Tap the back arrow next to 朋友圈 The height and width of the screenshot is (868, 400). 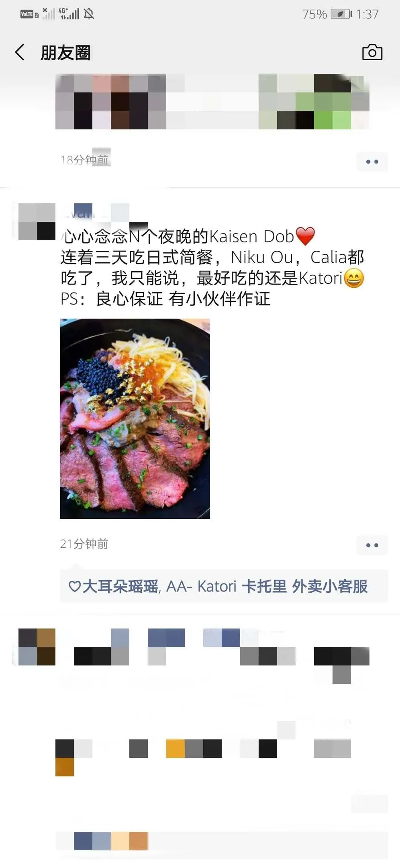coord(20,52)
